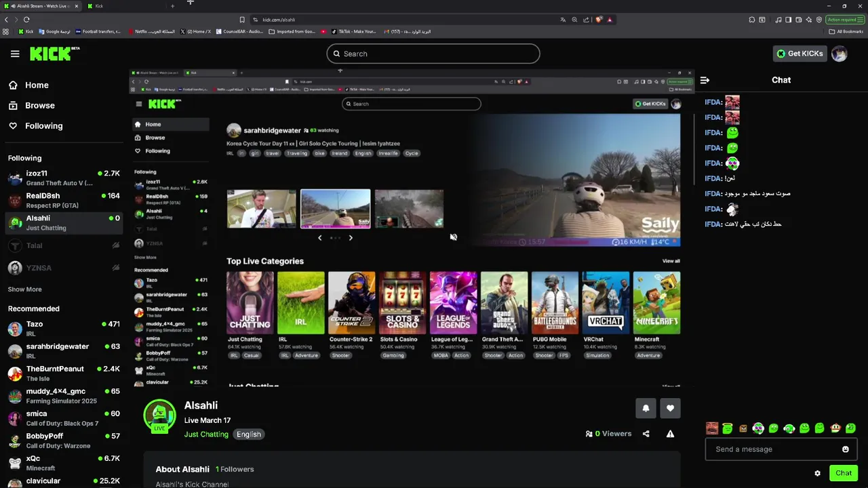Switch to the Alsahli Stream browser tab
The width and height of the screenshot is (868, 488).
[x=41, y=6]
